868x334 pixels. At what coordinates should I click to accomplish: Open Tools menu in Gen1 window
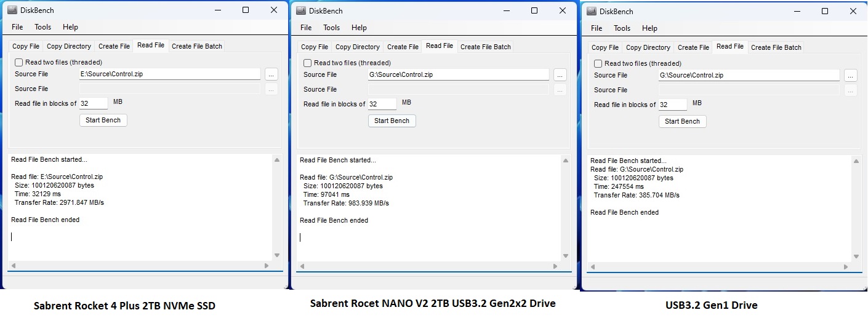pos(622,28)
